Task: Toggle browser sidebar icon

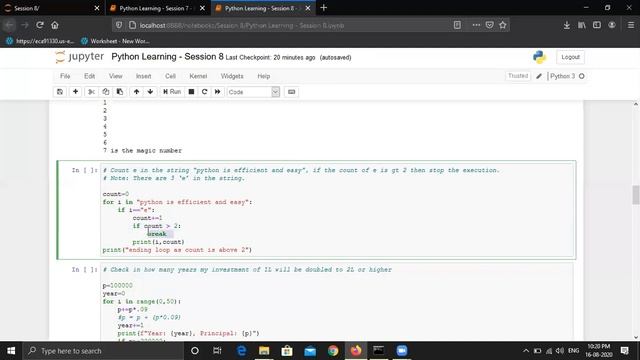Action: (x=597, y=25)
